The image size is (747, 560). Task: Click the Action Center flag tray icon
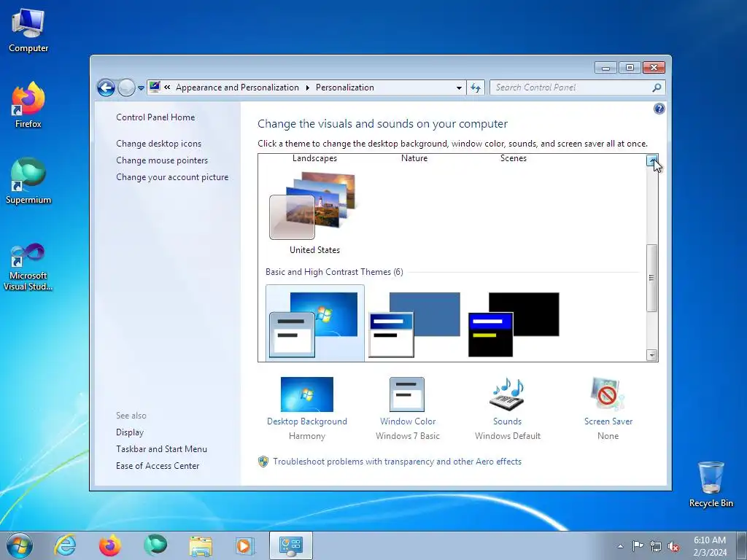click(638, 546)
